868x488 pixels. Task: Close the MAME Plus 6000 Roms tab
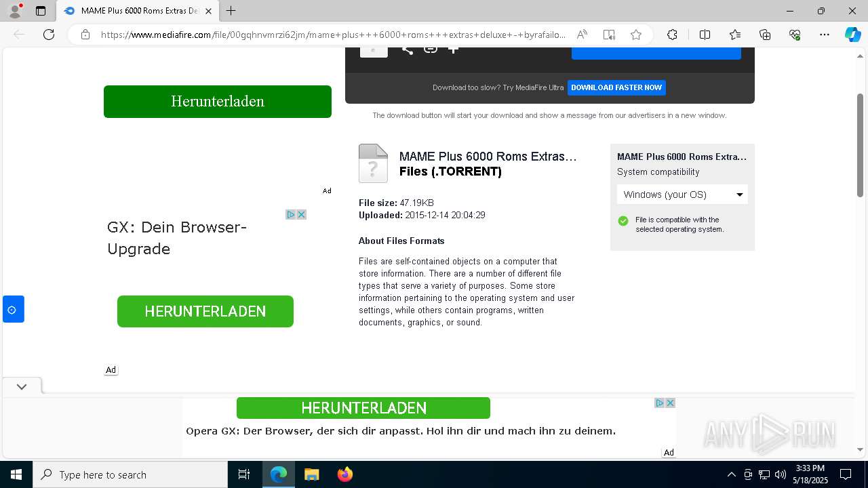click(209, 11)
